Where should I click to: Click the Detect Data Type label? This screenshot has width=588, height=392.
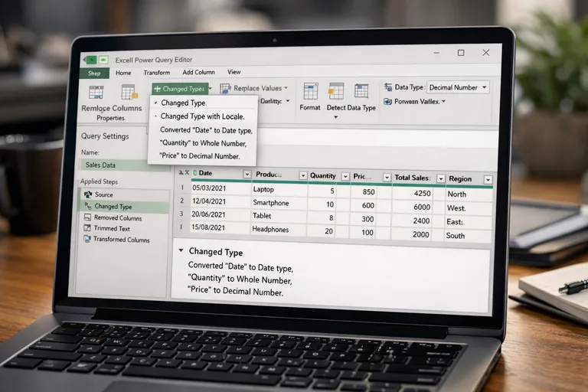[x=351, y=108]
